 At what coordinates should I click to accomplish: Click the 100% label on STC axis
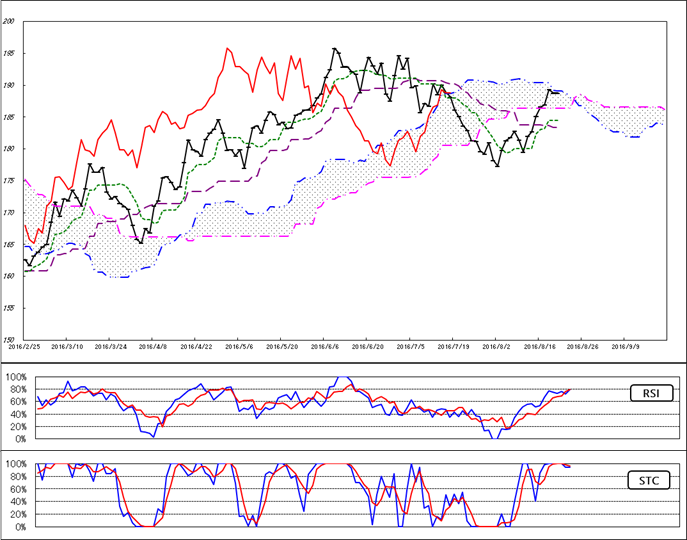(15, 464)
